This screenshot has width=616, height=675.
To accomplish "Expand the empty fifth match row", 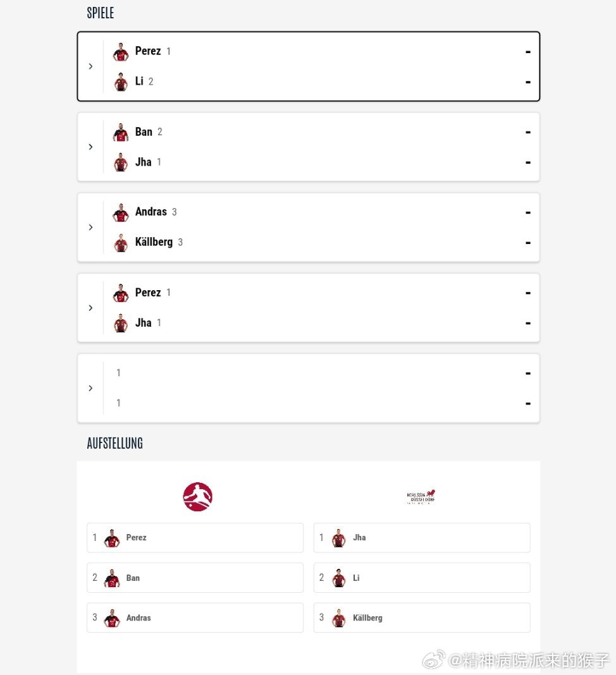I will click(90, 388).
